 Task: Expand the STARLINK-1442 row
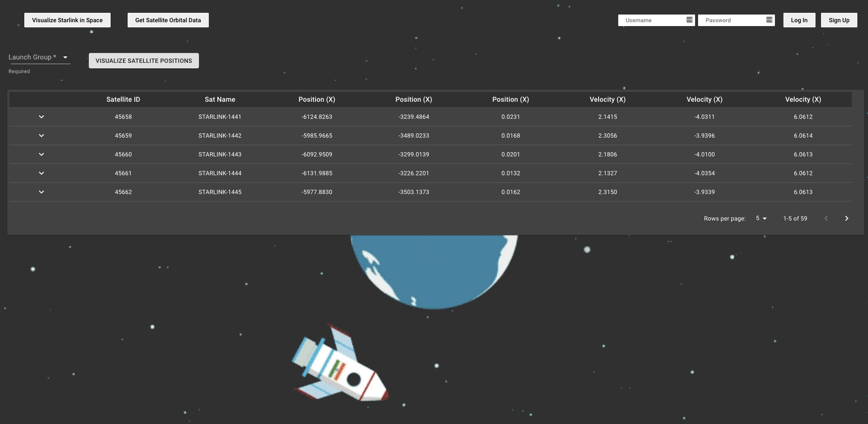[x=41, y=135]
